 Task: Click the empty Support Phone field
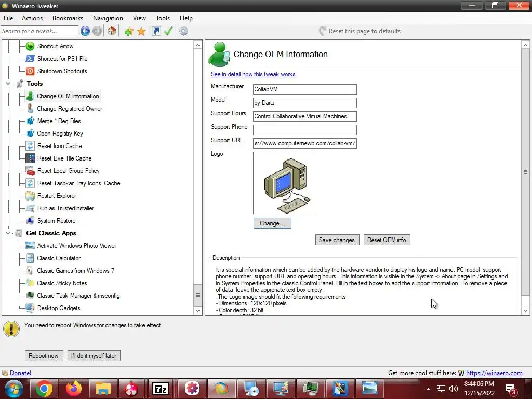click(304, 129)
